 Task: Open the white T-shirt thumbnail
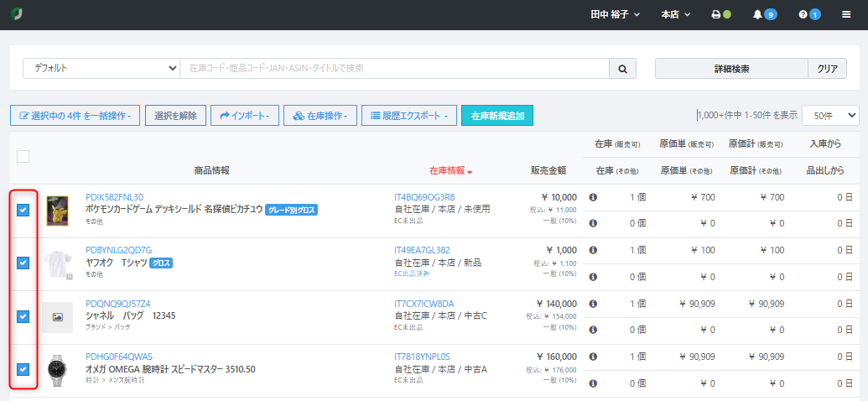57,264
